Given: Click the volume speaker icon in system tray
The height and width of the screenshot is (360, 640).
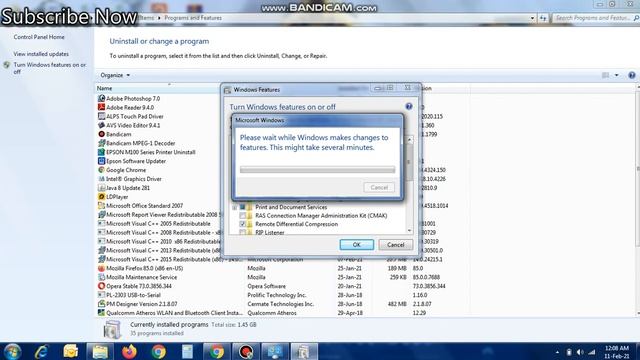Looking at the screenshot, I should point(580,352).
